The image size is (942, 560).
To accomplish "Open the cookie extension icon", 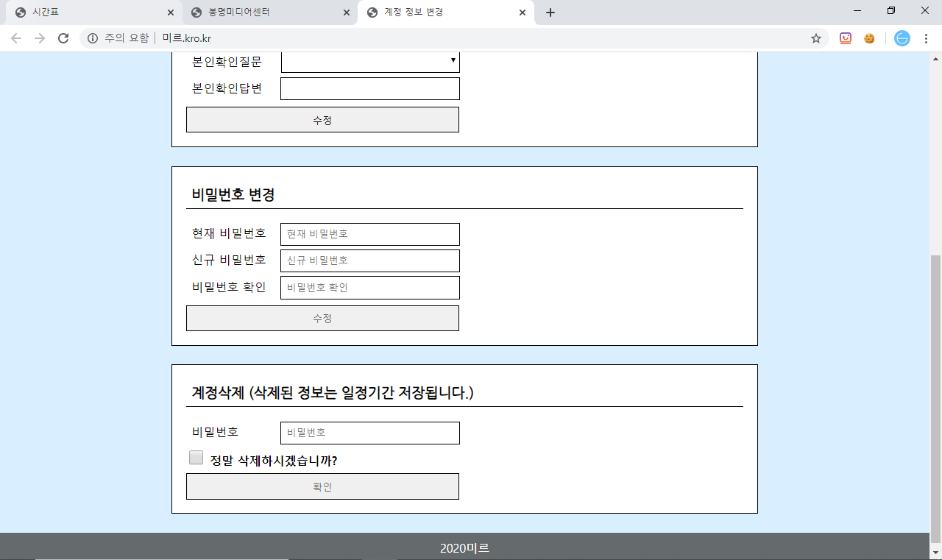I will [x=869, y=38].
